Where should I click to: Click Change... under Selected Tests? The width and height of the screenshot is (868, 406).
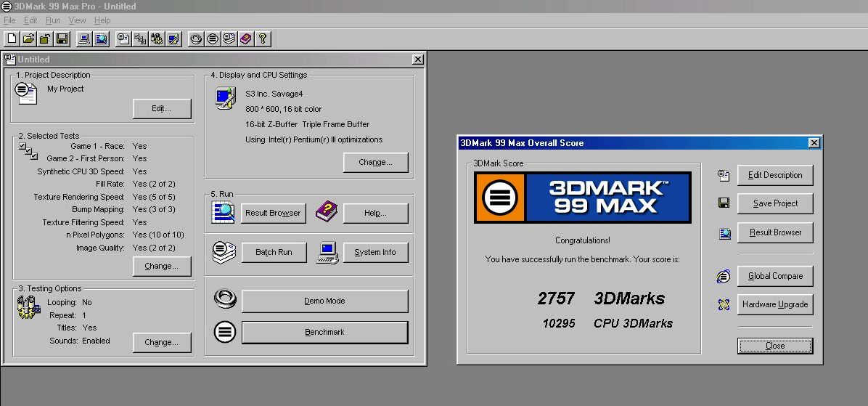coord(162,266)
